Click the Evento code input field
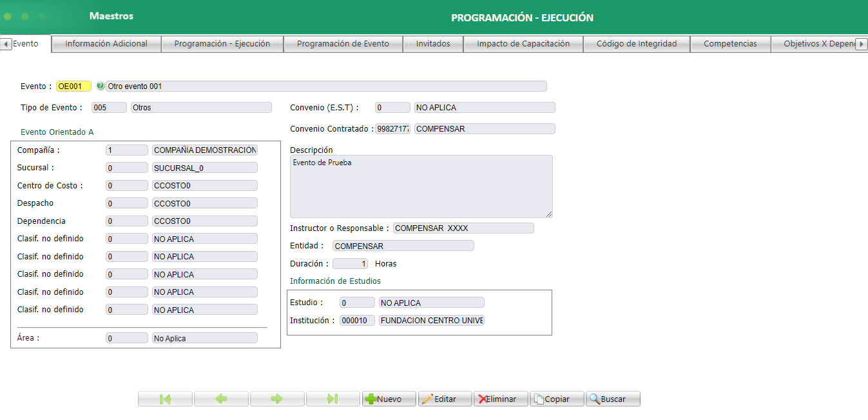 coord(73,85)
